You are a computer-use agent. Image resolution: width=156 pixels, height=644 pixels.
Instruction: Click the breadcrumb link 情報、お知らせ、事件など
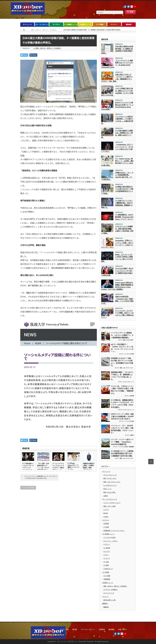(x=44, y=30)
